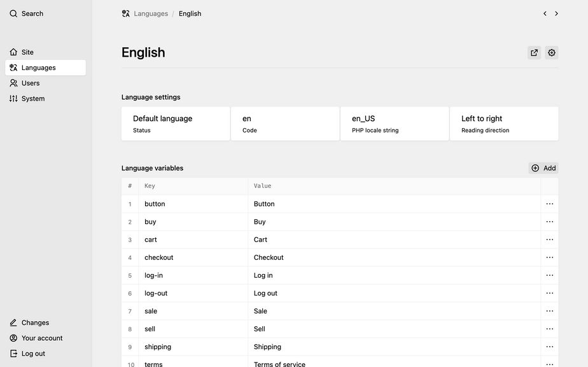Expand the three-dot menu for shipping row
The image size is (588, 367).
coord(550,347)
